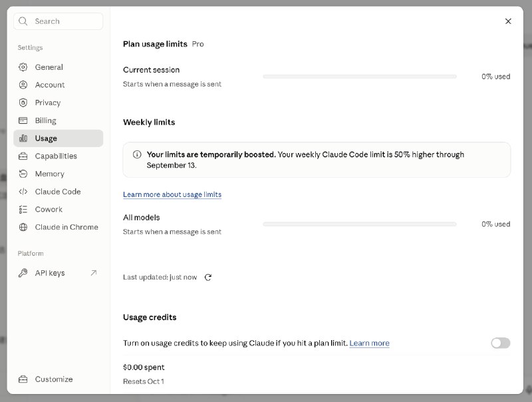Screen dimensions: 532x402
Task: Open Billing settings
Action: 59,120
